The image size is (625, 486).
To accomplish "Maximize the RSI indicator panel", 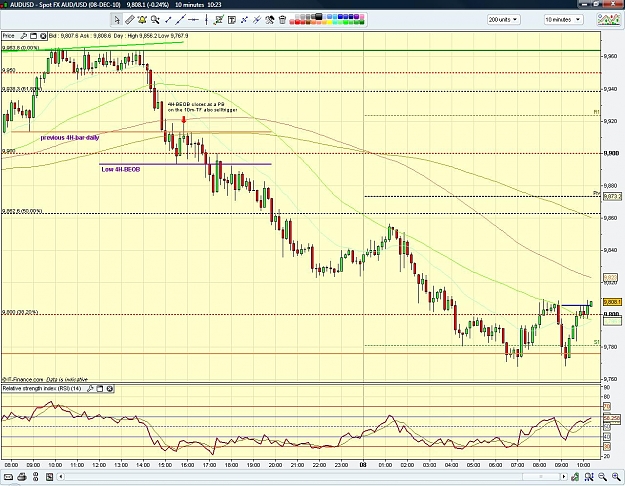I will click(100, 388).
